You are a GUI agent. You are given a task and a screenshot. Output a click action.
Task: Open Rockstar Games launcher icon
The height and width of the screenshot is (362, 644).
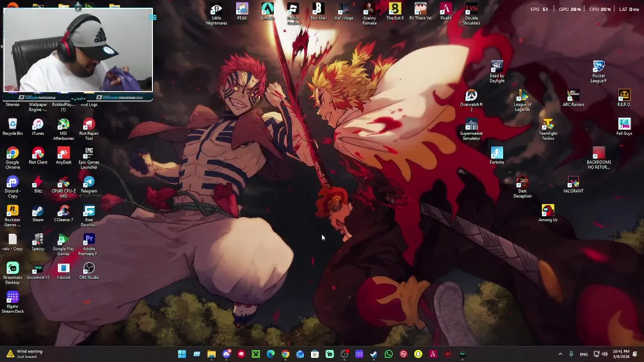(13, 216)
